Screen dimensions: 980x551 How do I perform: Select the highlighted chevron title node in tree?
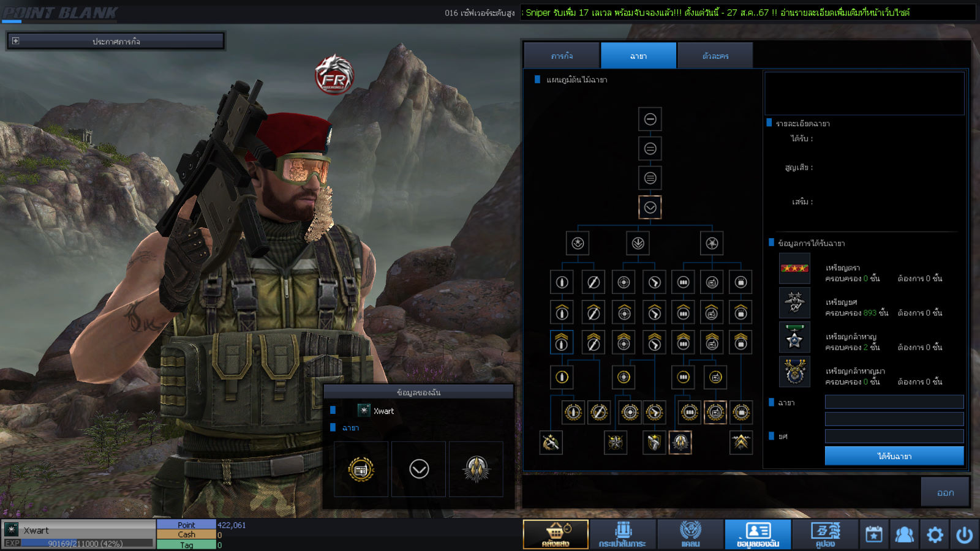[x=650, y=208]
